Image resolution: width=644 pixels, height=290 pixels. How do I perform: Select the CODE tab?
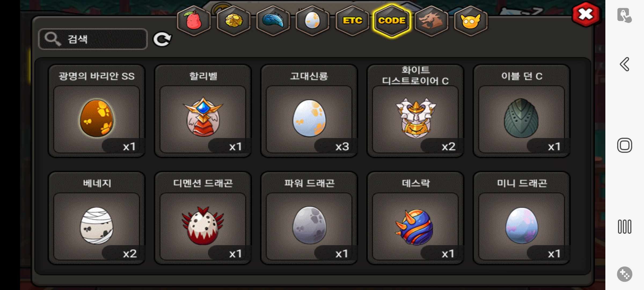tap(392, 21)
